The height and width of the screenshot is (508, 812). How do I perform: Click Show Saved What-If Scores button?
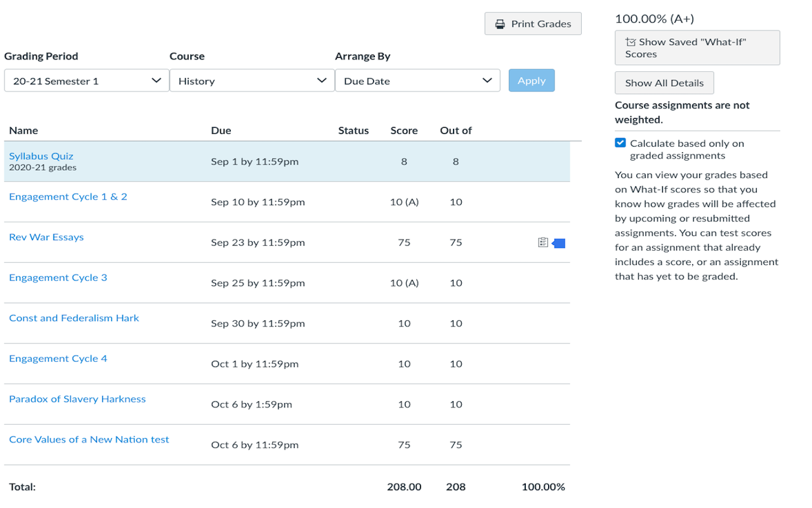pos(697,48)
